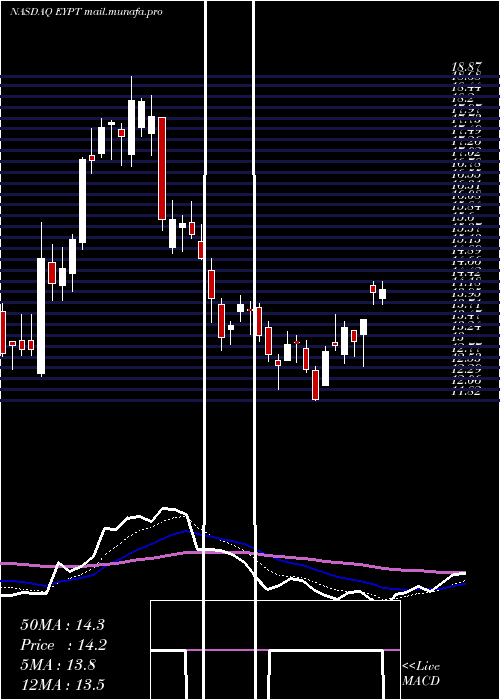Click the tallest red candlestick body

162,168
